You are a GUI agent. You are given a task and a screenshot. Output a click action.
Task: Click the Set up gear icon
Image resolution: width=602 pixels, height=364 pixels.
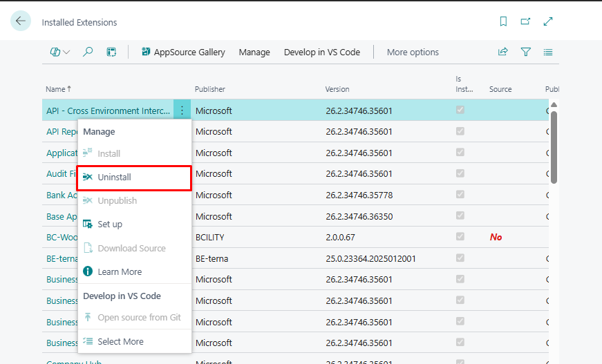coord(88,224)
